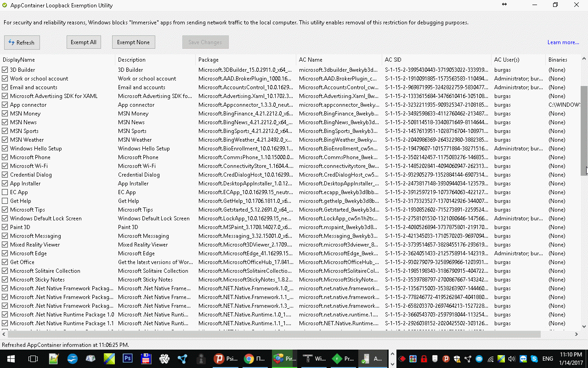Open the blue seagull taskbar app
588x368 pixels.
(73, 359)
